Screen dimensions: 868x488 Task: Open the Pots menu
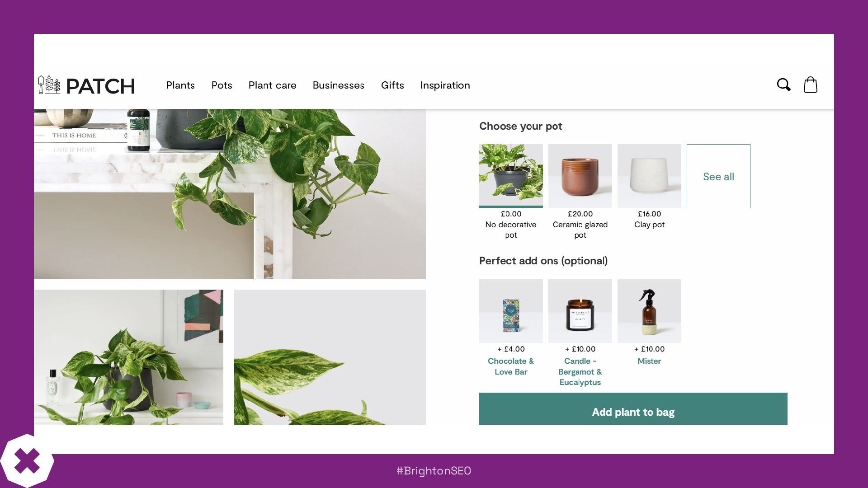click(222, 85)
